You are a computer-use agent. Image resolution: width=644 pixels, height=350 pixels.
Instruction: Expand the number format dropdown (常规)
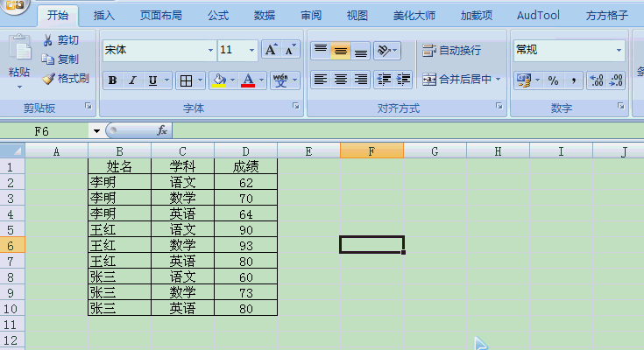click(619, 50)
